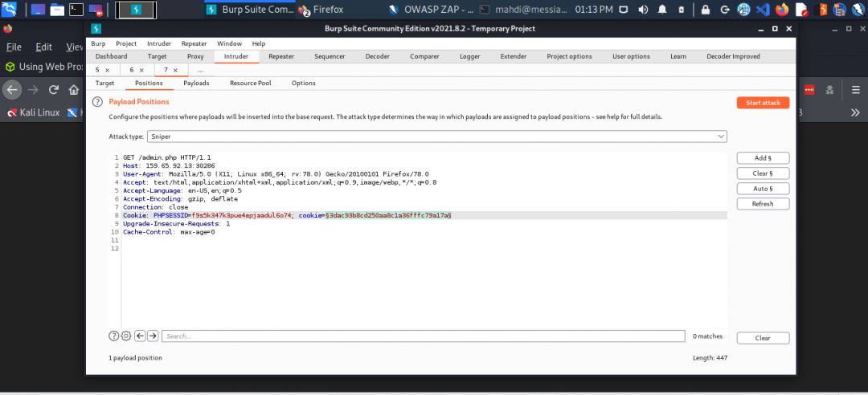Launch Visual Studio Code from the panel
Viewport: 868px width, 395px height.
click(x=763, y=10)
